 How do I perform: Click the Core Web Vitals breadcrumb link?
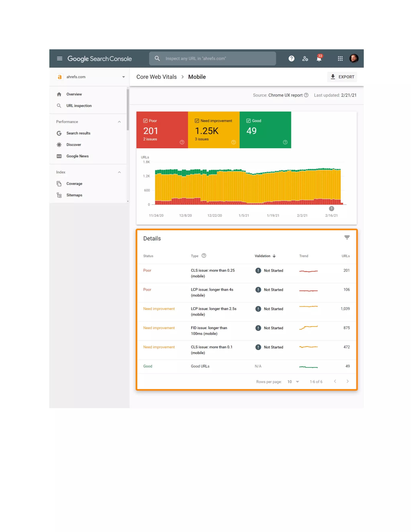coord(156,77)
